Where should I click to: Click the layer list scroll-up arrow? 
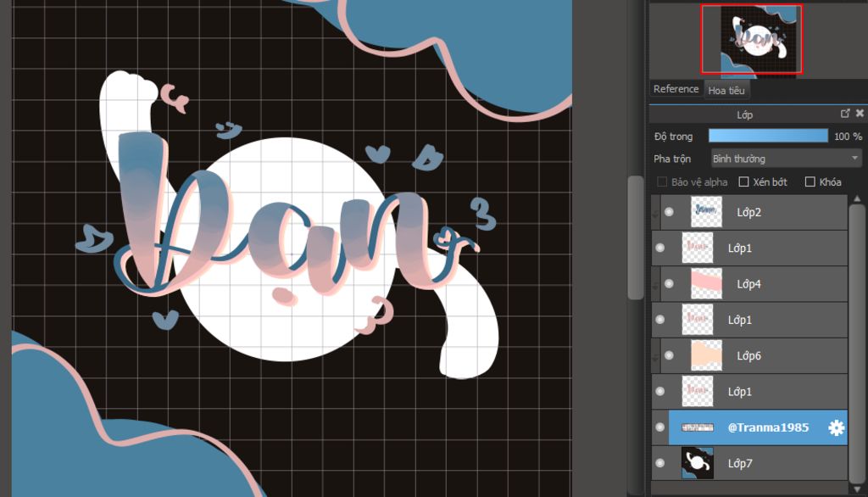coord(857,198)
